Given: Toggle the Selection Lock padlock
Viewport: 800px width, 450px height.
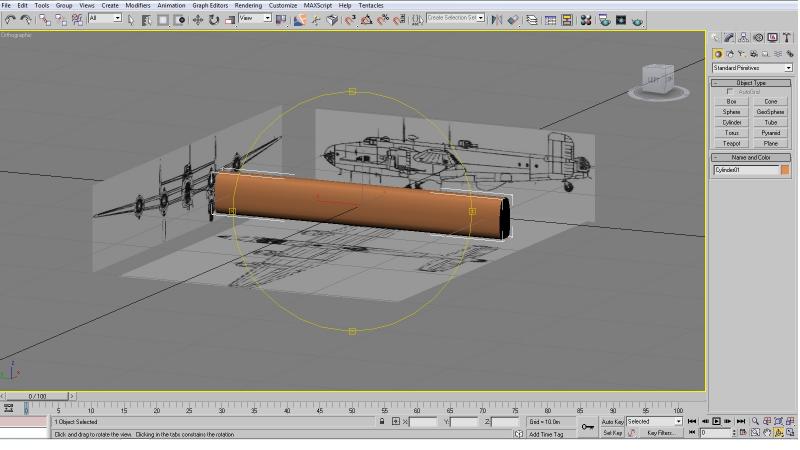Looking at the screenshot, I should click(x=382, y=421).
